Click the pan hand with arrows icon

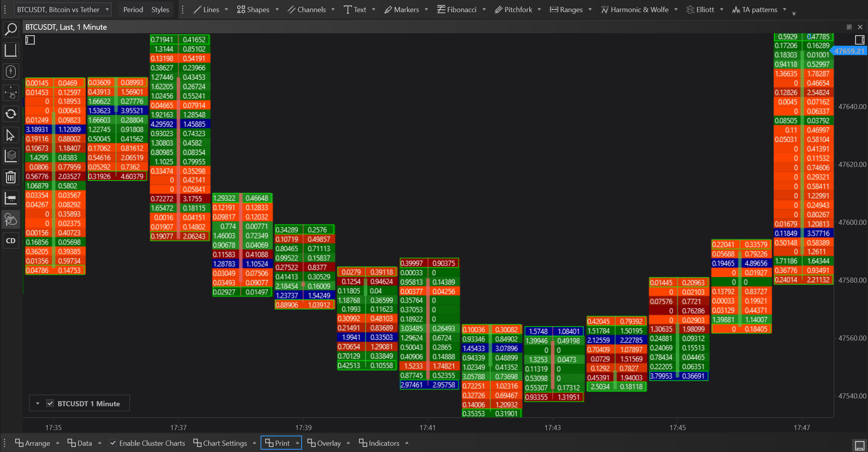[x=11, y=93]
